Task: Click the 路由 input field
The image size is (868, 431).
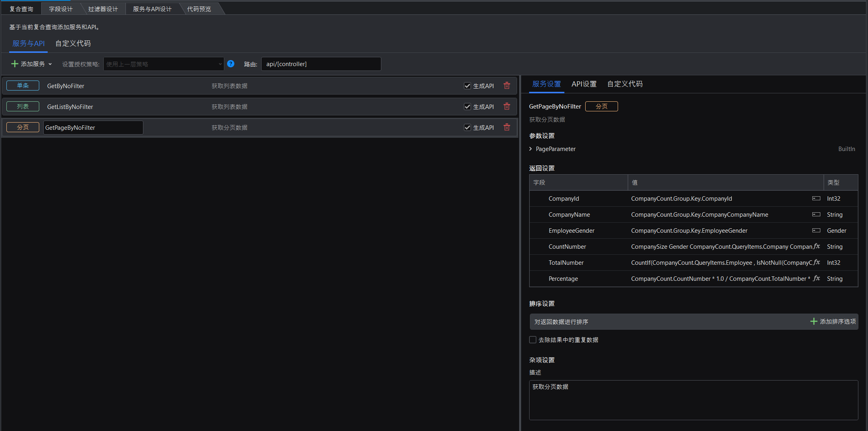Action: (x=321, y=64)
